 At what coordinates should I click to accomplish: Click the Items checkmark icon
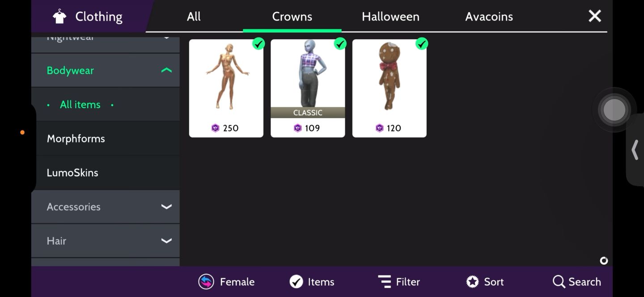296,282
